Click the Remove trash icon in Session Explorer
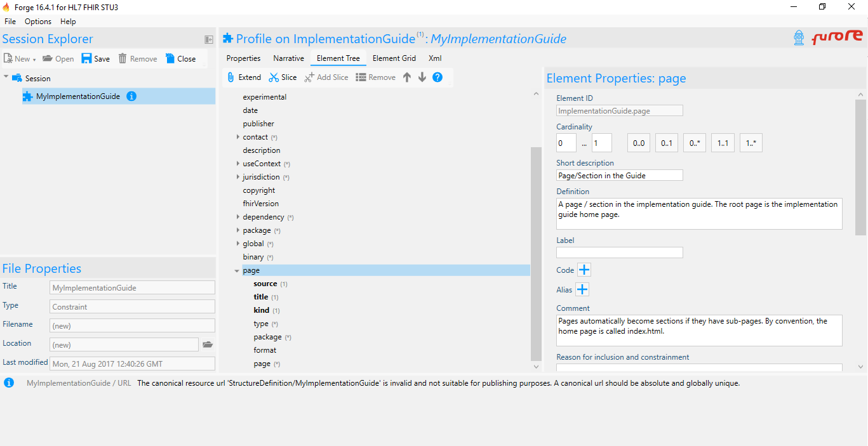This screenshot has width=868, height=446. point(123,58)
